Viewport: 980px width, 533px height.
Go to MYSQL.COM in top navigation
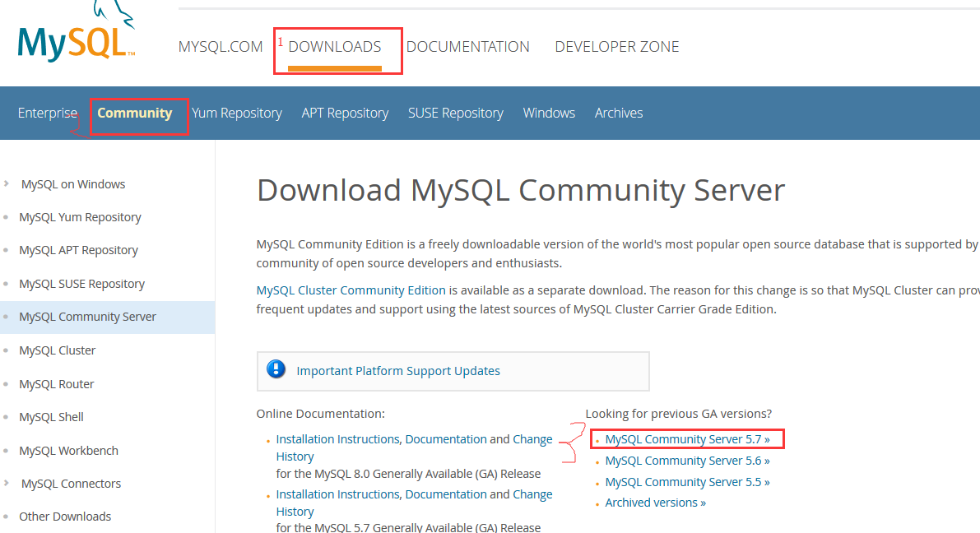pyautogui.click(x=221, y=47)
